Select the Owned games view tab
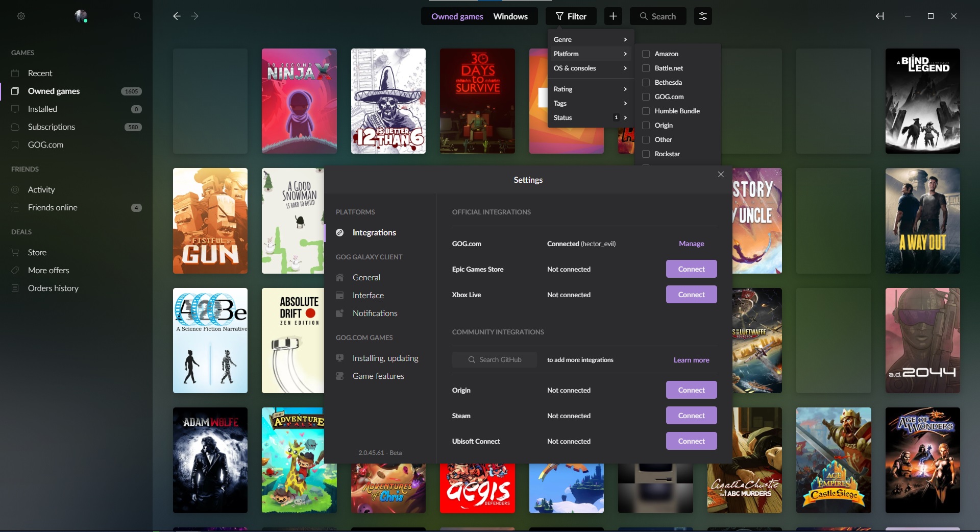Image resolution: width=980 pixels, height=532 pixels. click(457, 16)
